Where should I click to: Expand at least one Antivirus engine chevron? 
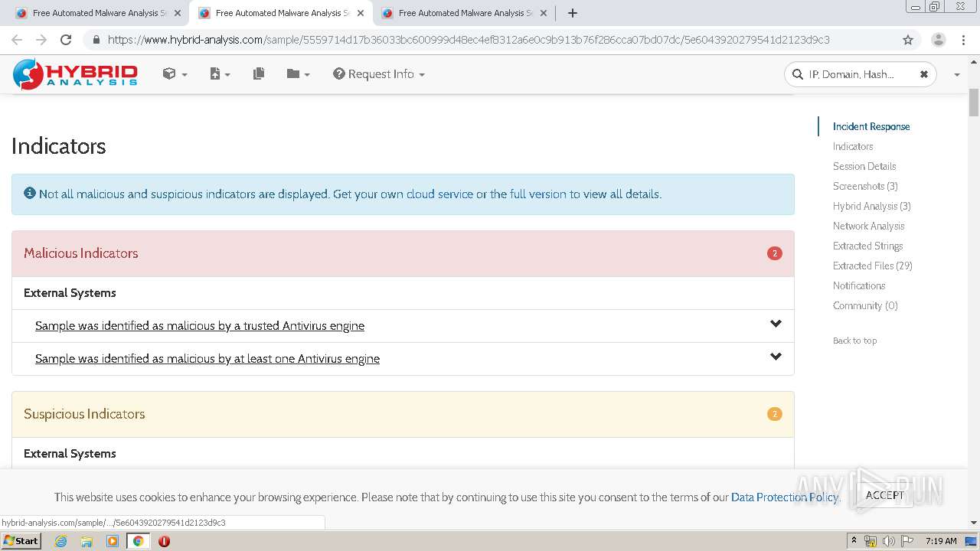(x=776, y=357)
